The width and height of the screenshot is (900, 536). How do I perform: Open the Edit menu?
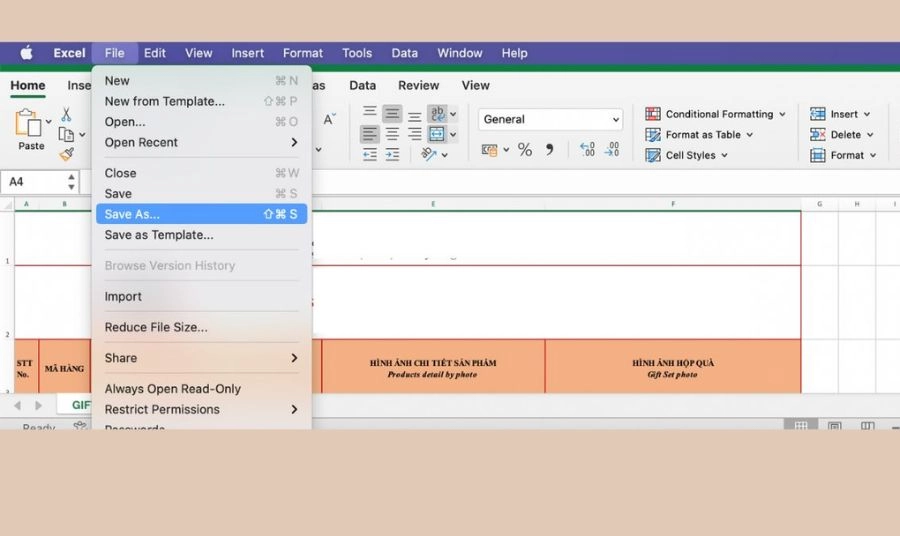154,53
